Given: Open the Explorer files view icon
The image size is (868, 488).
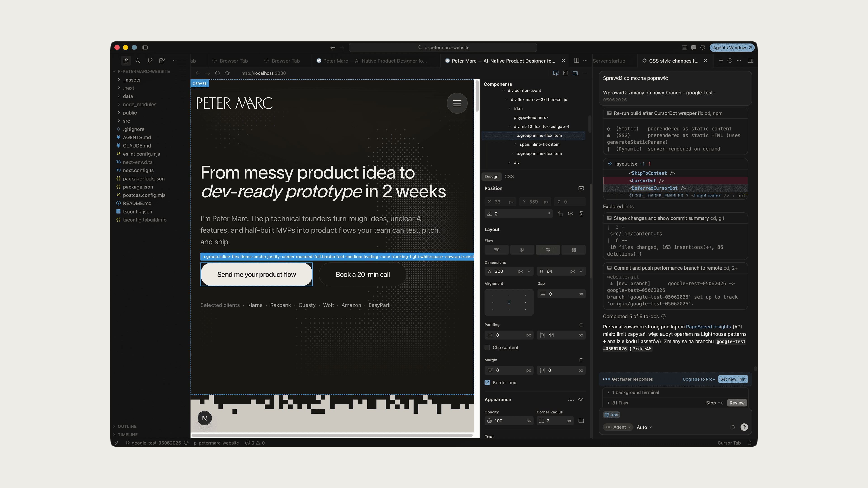Looking at the screenshot, I should 126,61.
